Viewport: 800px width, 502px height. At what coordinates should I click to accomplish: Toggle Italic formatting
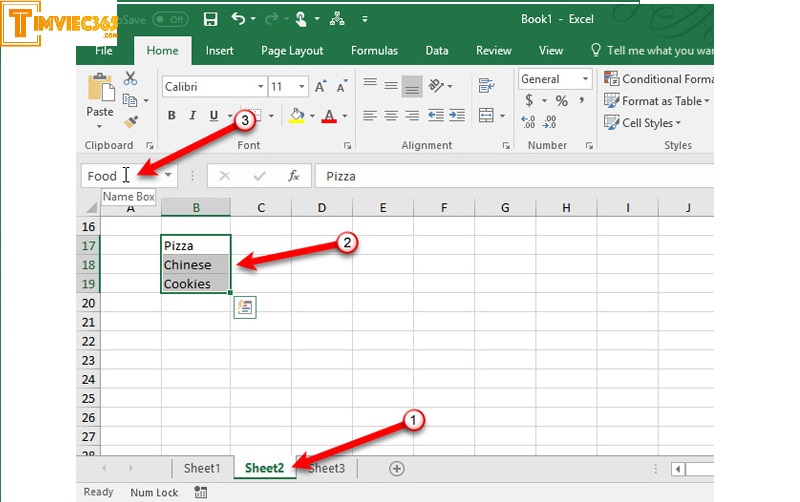pos(193,116)
